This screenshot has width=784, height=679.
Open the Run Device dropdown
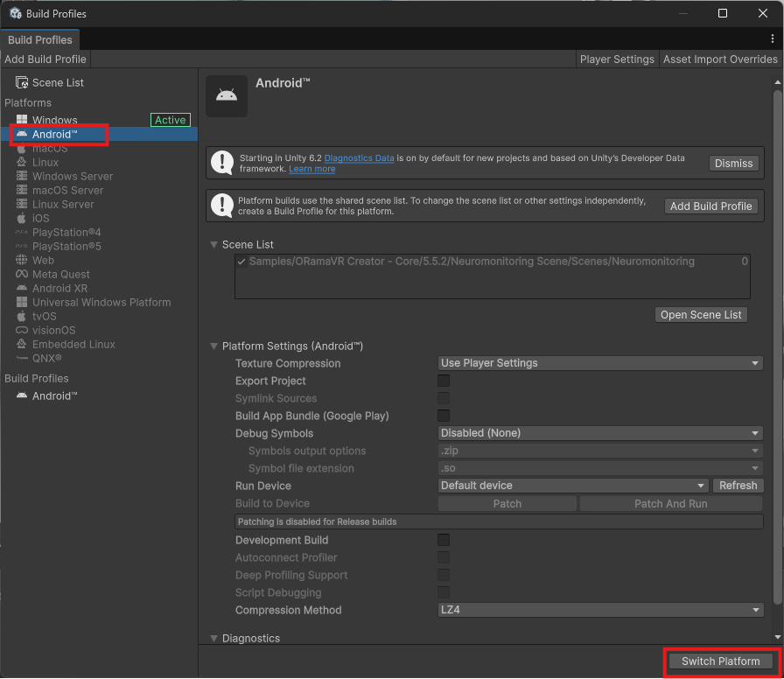[x=573, y=486]
